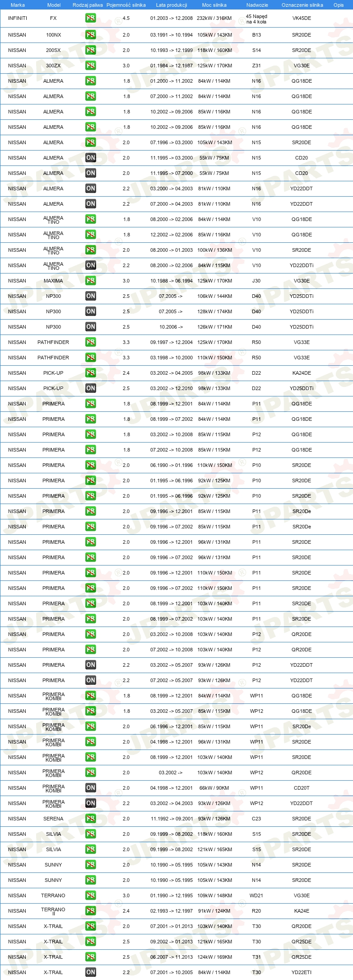This screenshot has width=353, height=980.
Task: Click body code J30
Action: tap(256, 281)
